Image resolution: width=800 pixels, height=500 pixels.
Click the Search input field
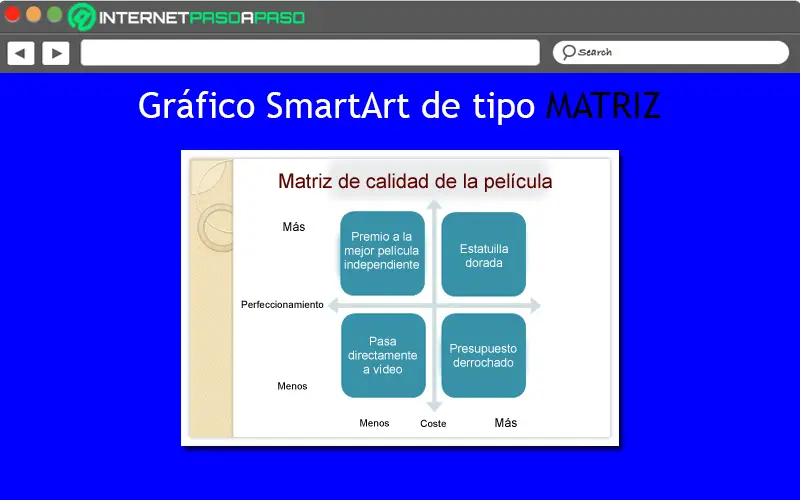point(671,53)
